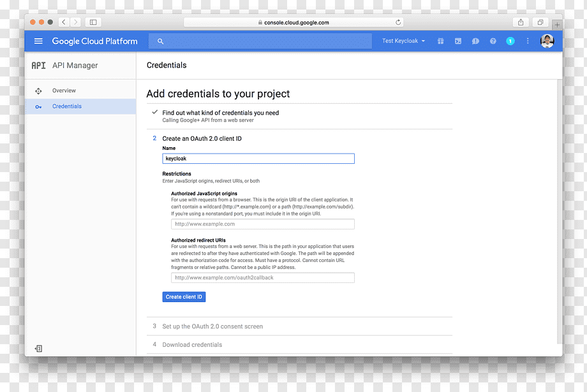Focus the Name field containing keycloak
Viewport: 587px width, 392px height.
point(258,159)
